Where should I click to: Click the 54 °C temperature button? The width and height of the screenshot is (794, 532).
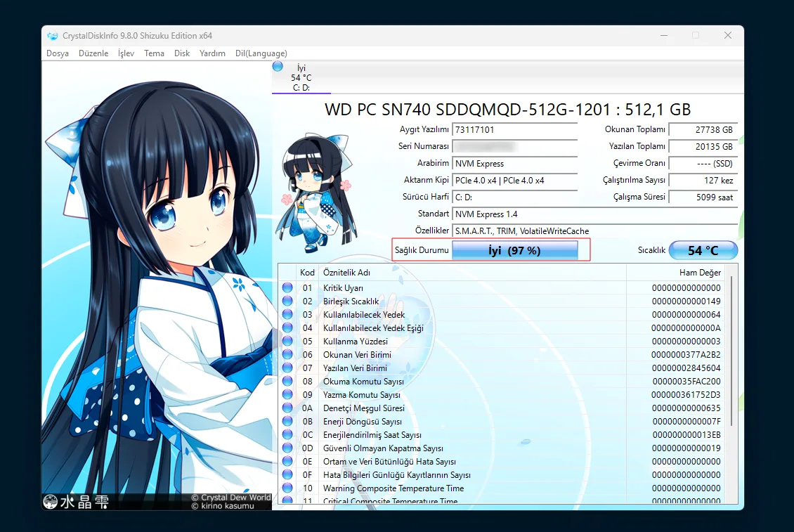click(703, 250)
